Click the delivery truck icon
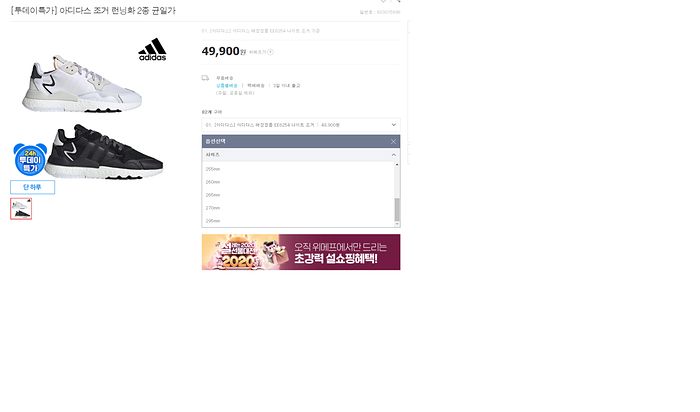The height and width of the screenshot is (412, 700). 205,78
